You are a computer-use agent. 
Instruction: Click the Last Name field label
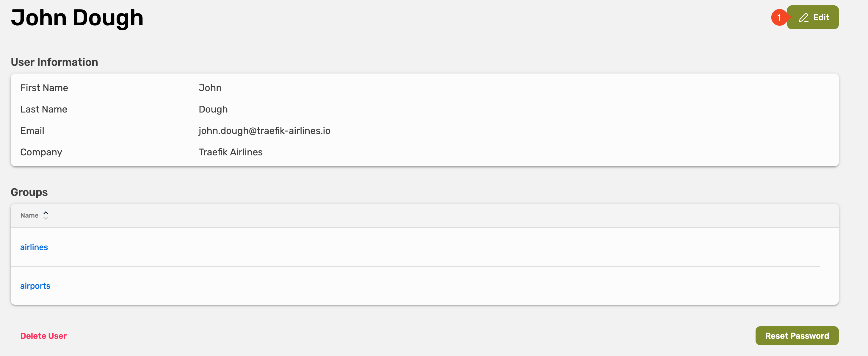pyautogui.click(x=44, y=109)
